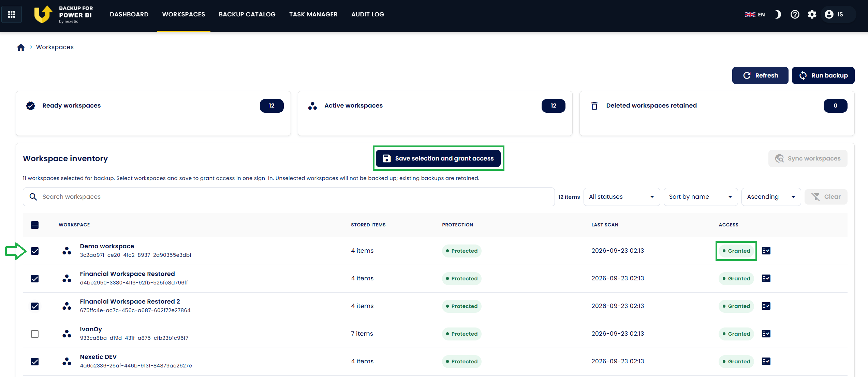Open the All statuses filter dropdown

[621, 197]
